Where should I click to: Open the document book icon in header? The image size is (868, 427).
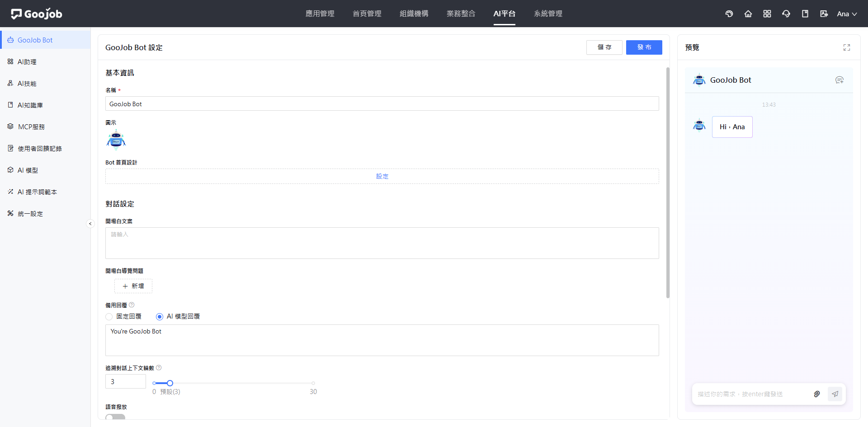805,14
